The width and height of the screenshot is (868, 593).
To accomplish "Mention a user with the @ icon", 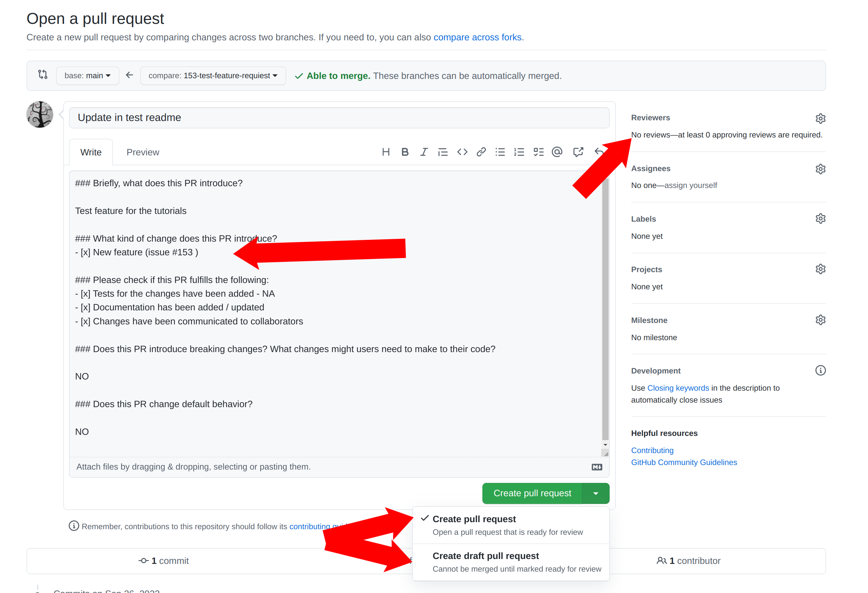I will click(557, 152).
